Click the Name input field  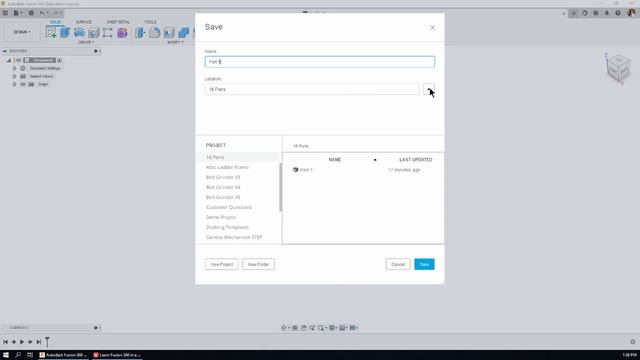[320, 62]
